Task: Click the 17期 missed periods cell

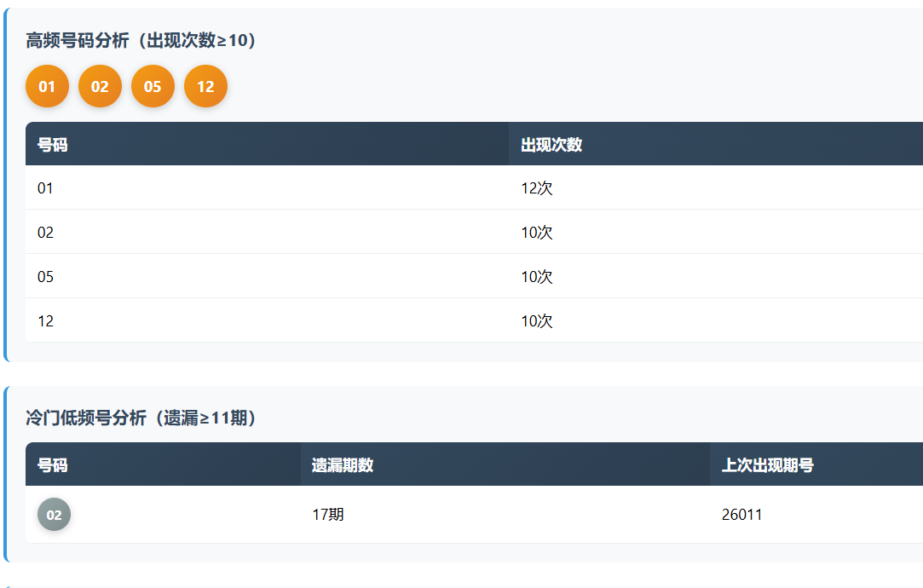Action: click(x=328, y=515)
